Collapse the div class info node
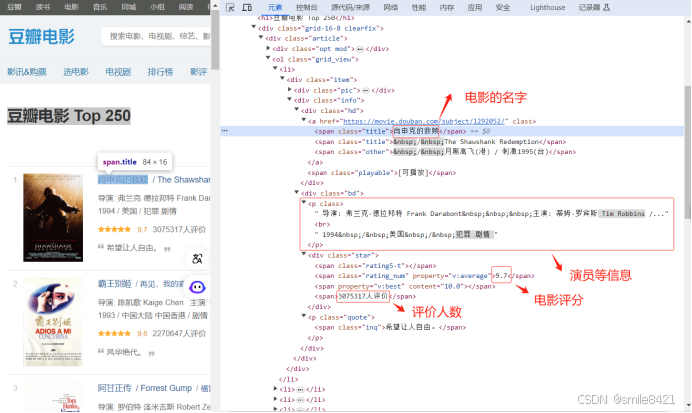This screenshot has height=413, width=692. [290, 100]
